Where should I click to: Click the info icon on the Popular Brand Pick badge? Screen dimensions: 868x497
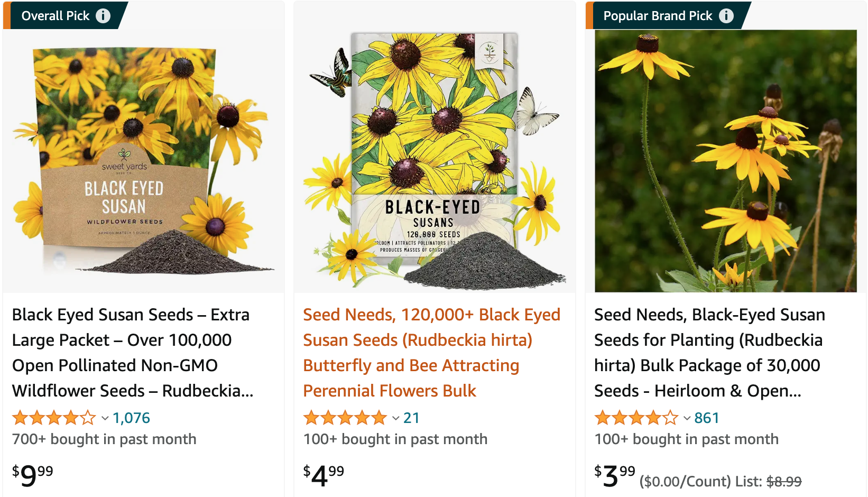pos(727,15)
